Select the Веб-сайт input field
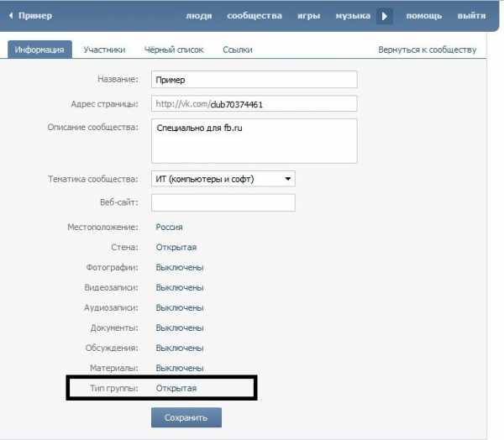Image resolution: width=504 pixels, height=440 pixels. point(223,202)
